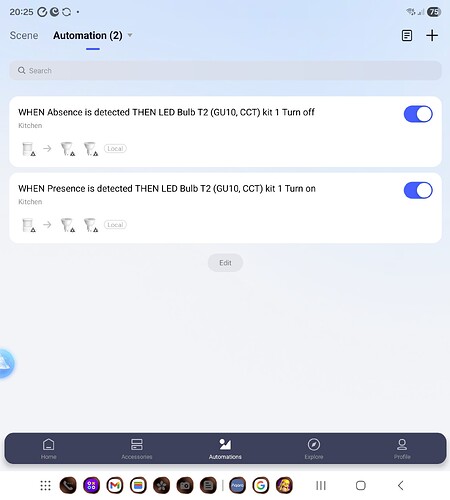Switch to the Scene tab
Screen dimensions: 450x500
tap(24, 35)
